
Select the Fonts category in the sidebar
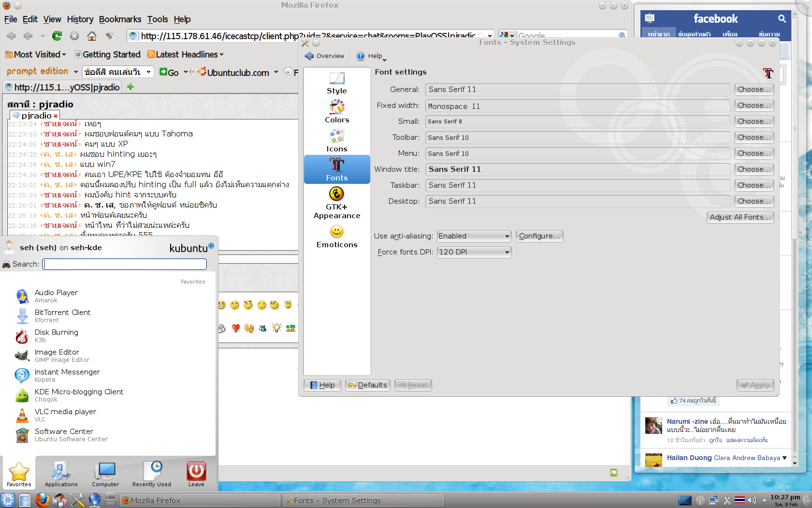point(337,169)
